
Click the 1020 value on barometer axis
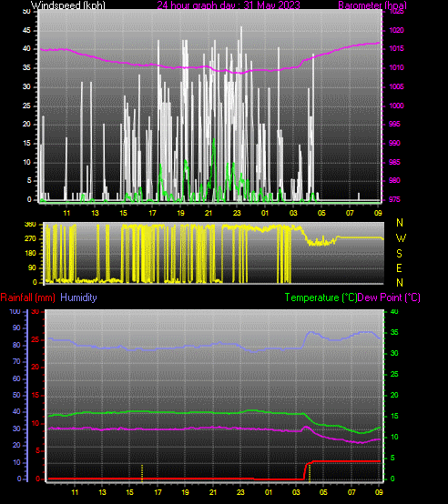[x=396, y=30]
